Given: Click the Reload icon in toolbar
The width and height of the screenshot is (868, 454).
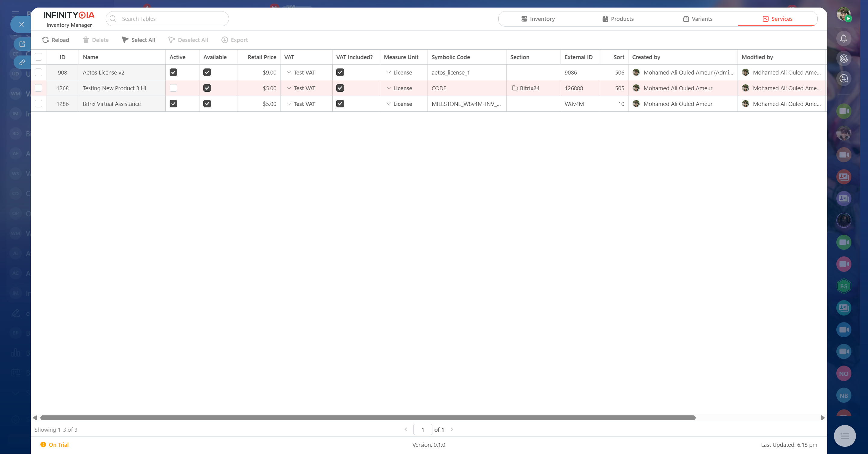Looking at the screenshot, I should 45,40.
